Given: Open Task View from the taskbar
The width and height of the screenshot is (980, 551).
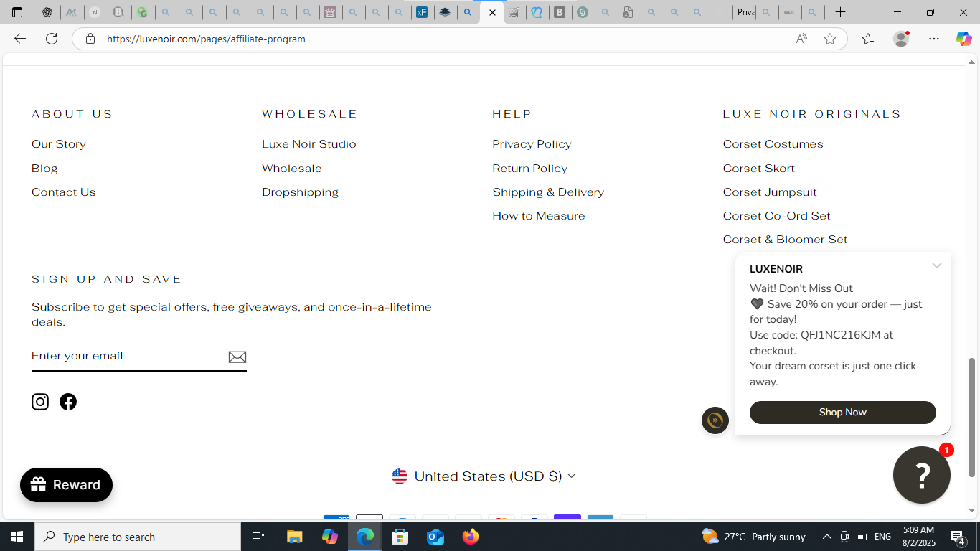Looking at the screenshot, I should pos(258,537).
